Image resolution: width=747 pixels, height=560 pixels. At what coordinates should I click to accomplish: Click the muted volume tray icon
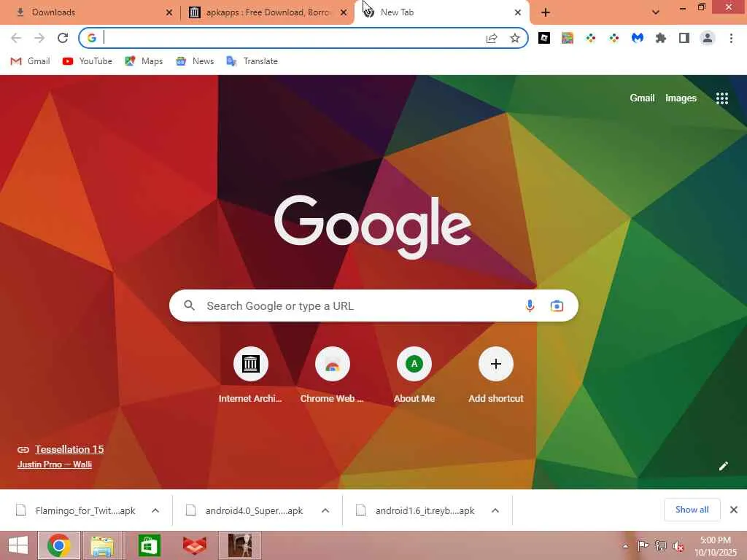[x=678, y=545]
